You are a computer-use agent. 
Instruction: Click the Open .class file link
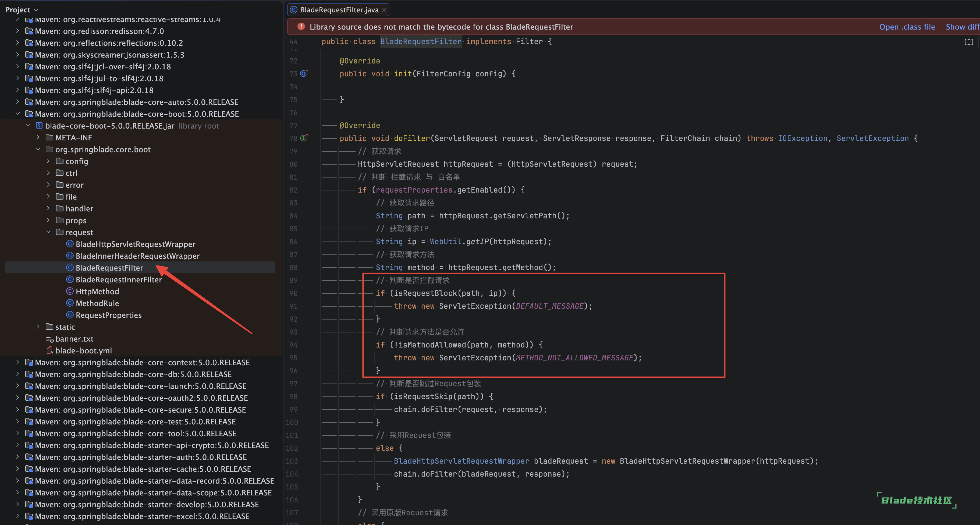point(907,27)
